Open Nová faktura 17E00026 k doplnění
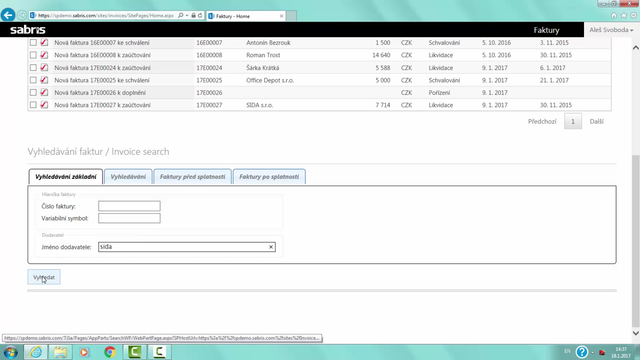The image size is (640, 360). click(x=100, y=92)
